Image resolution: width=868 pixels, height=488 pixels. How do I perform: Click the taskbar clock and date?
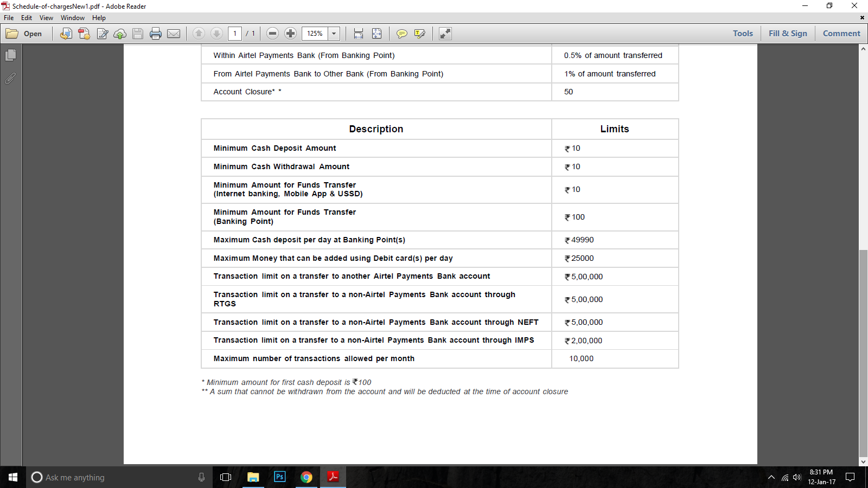click(821, 477)
